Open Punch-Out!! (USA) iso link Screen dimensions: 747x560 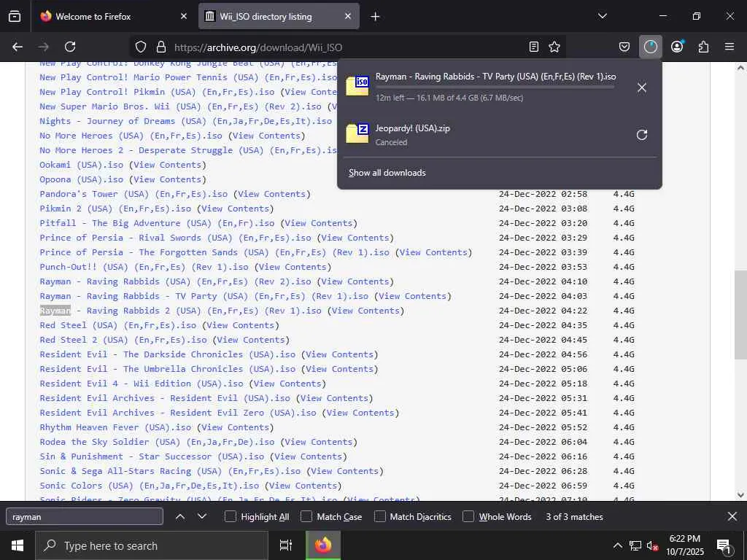tap(144, 267)
